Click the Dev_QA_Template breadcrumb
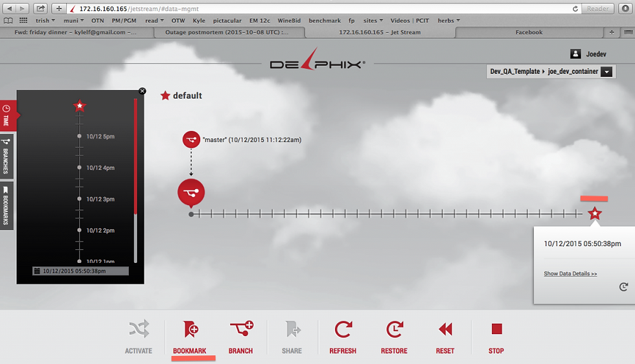635x364 pixels. [x=514, y=71]
